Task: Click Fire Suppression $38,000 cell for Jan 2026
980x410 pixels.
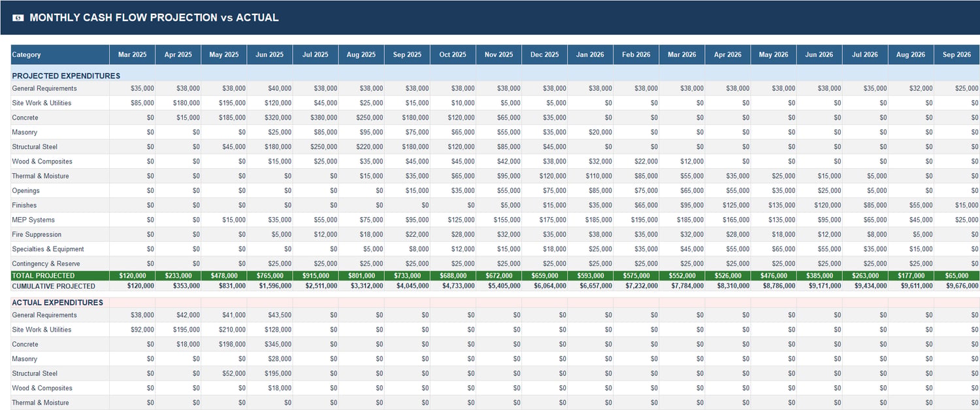Action: [590, 234]
